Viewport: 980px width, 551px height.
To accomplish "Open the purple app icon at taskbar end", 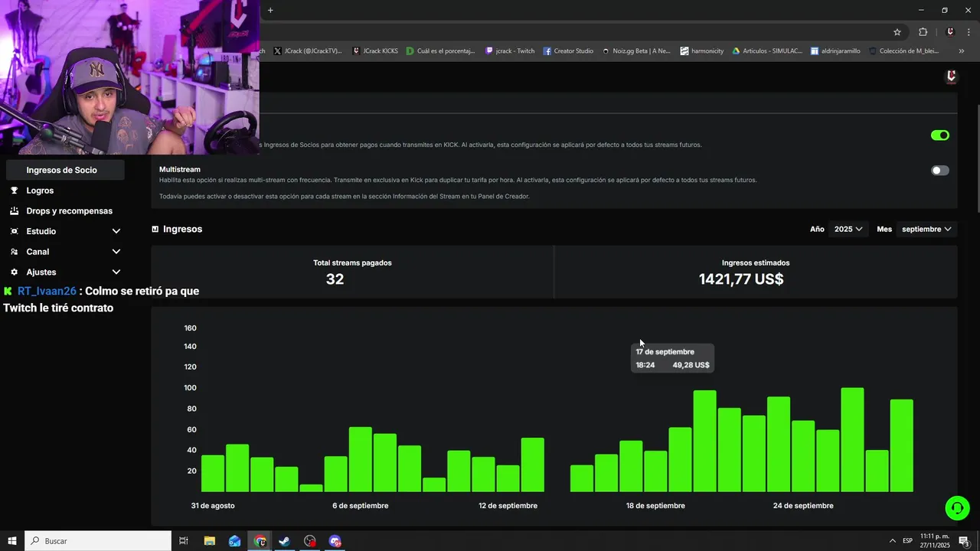I will (335, 541).
